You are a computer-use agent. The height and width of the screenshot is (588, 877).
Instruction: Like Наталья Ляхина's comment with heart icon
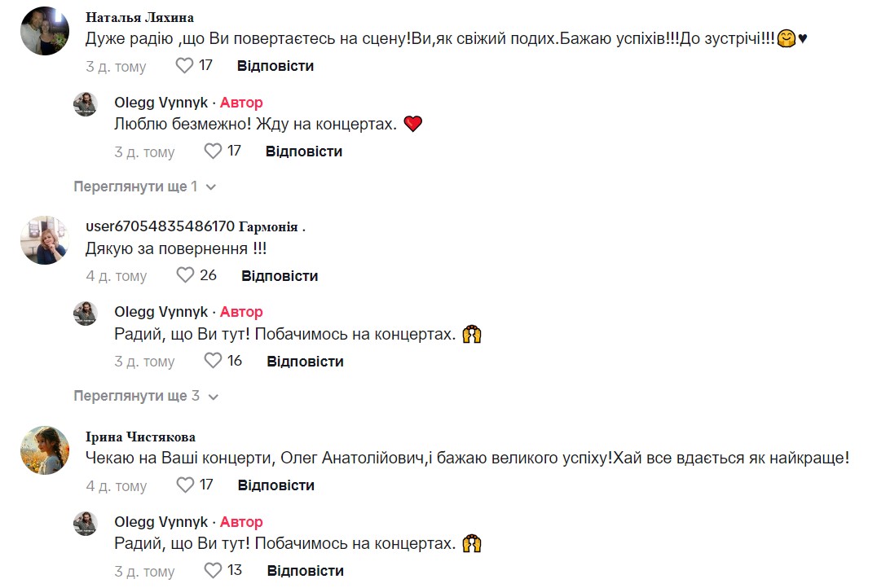(x=185, y=66)
